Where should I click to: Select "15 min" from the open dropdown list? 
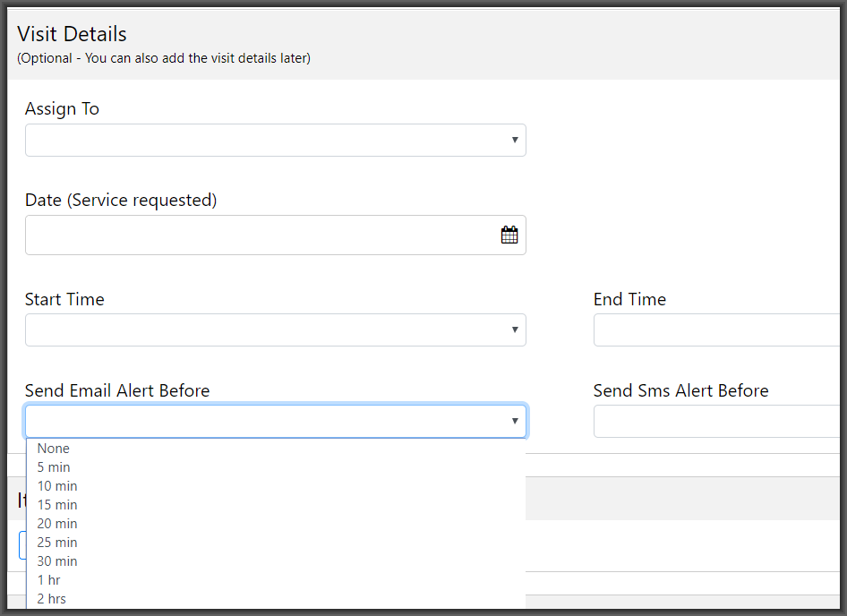pos(56,504)
